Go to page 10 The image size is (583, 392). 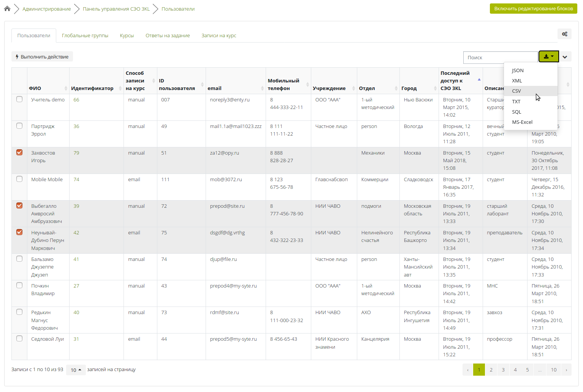coord(554,370)
